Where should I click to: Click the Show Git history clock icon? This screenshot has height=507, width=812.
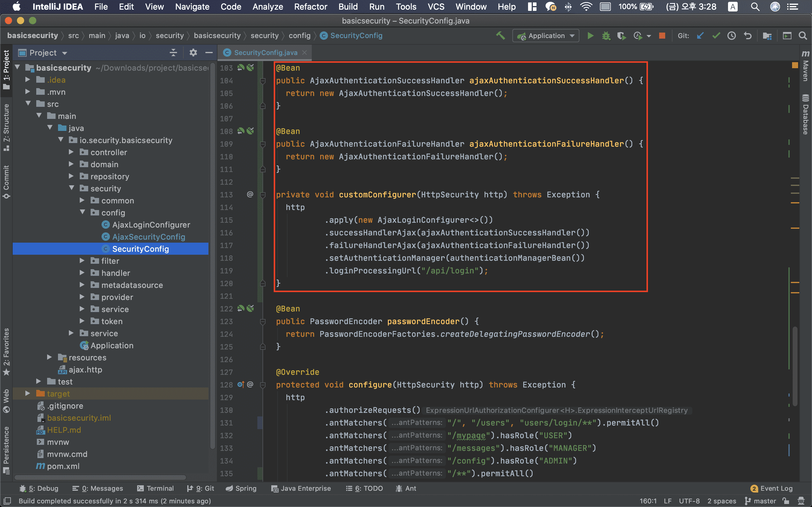[x=731, y=36]
